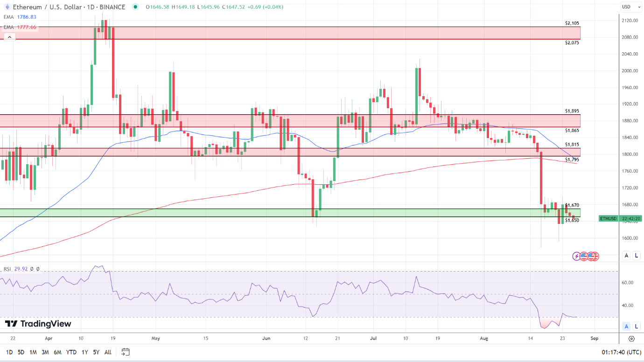Toggle log scale L on price pane
The image size is (644, 362).
pyautogui.click(x=637, y=255)
